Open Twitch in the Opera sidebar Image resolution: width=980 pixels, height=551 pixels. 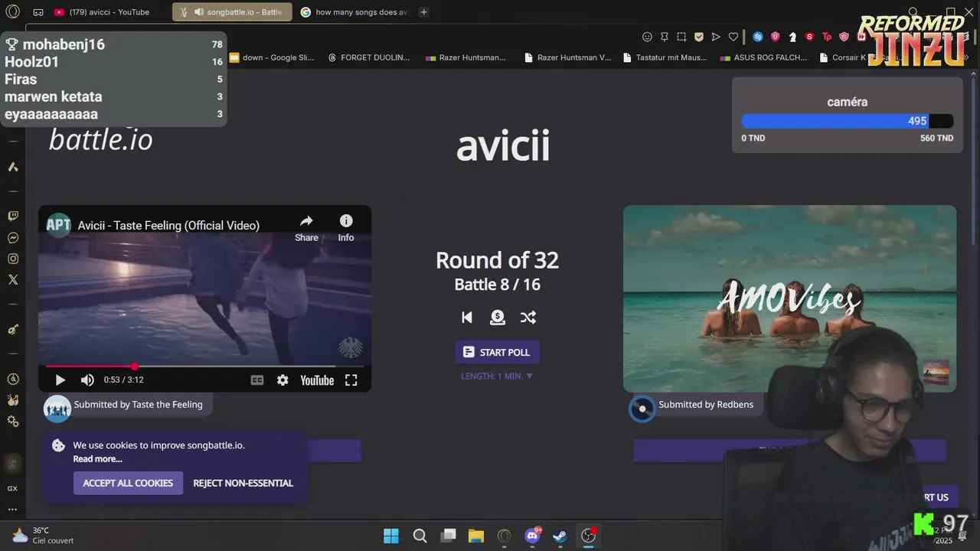click(13, 217)
